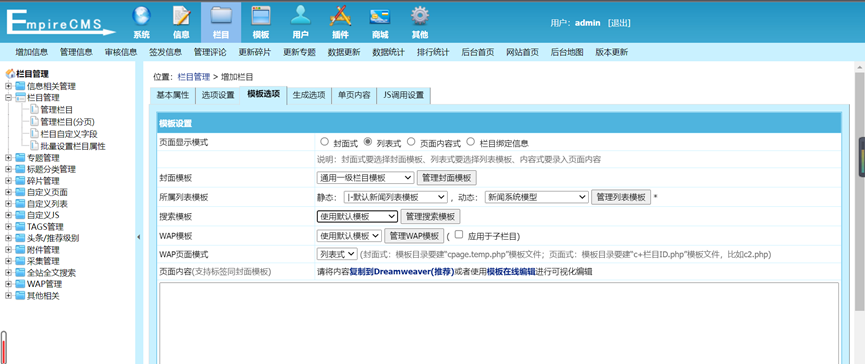Select 栏目绑定信息 display mode
Image resolution: width=865 pixels, height=364 pixels.
[471, 142]
